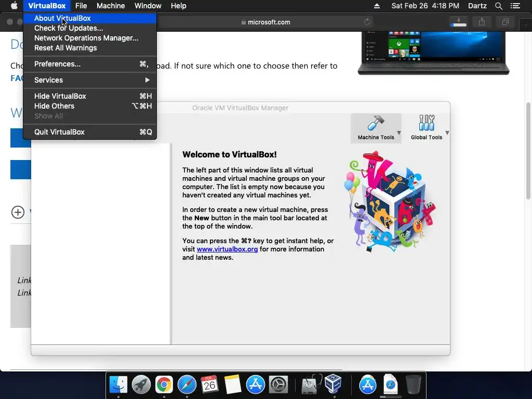Follow the www.virtualbox.org link

point(228,249)
